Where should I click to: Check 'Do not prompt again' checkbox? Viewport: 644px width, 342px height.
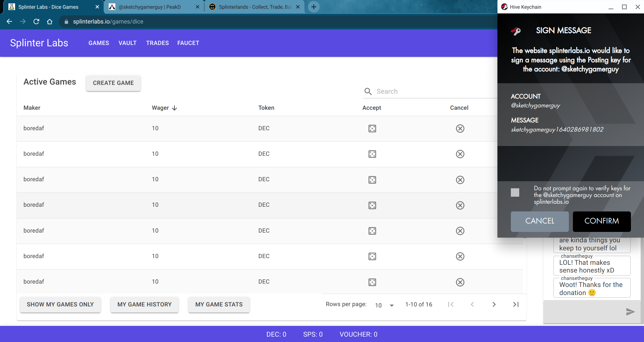point(515,192)
